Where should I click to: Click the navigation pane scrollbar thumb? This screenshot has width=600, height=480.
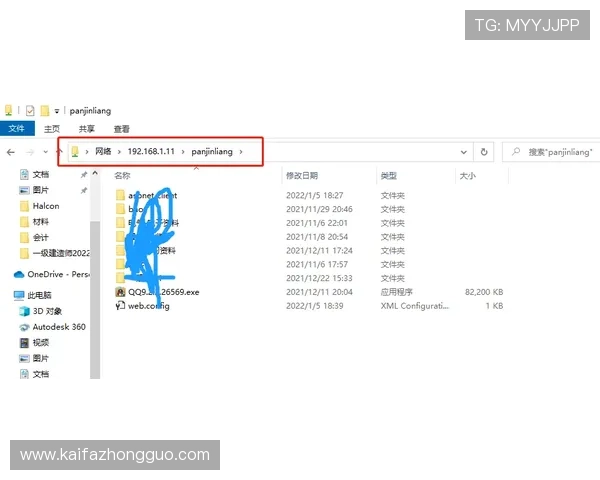click(x=95, y=299)
